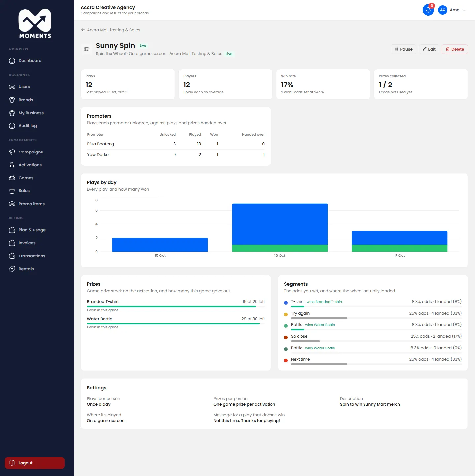Click the Invoices sidebar icon
475x476 pixels.
(12, 243)
